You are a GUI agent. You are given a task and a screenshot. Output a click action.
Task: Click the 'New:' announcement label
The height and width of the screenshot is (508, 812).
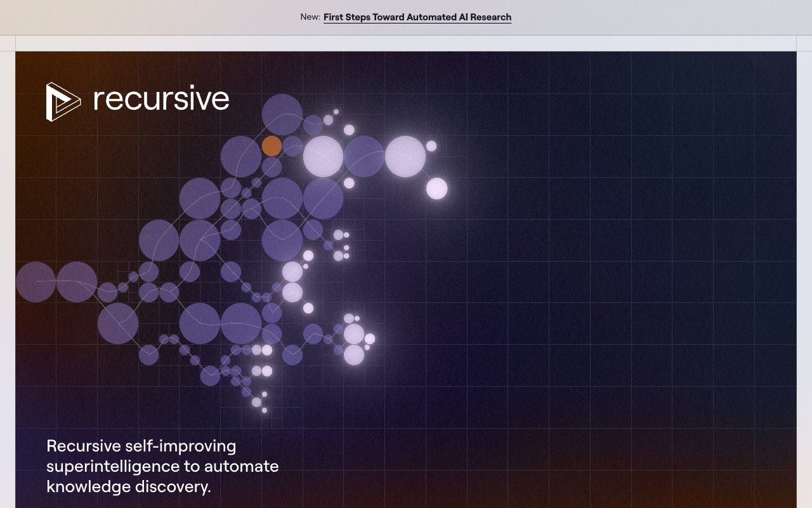click(310, 17)
